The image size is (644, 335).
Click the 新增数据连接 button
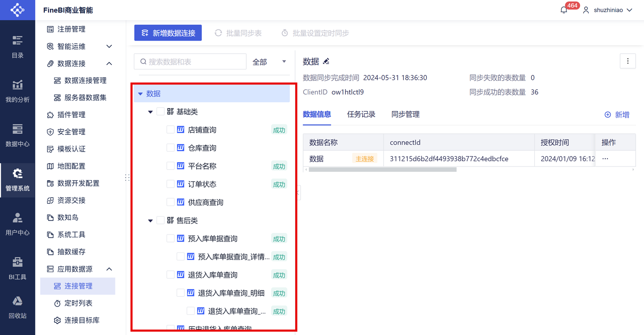pos(168,33)
